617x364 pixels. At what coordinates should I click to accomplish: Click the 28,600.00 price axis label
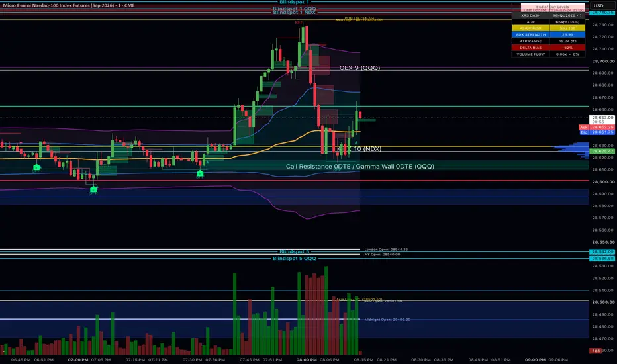[603, 182]
